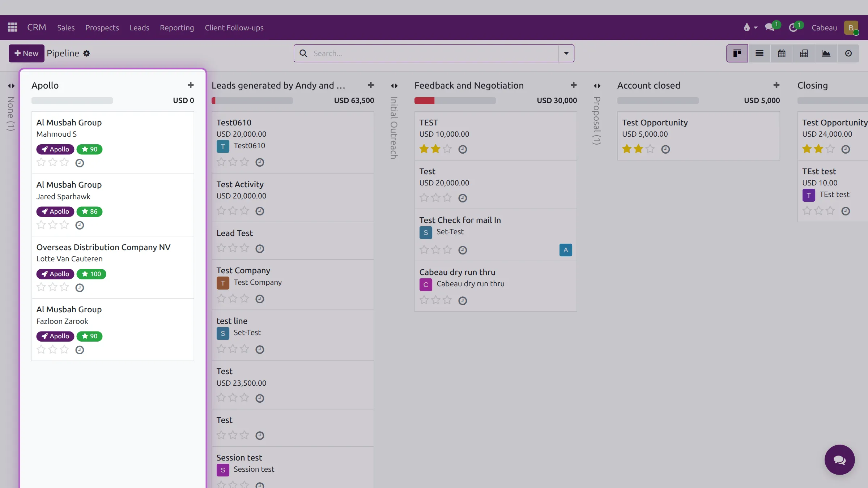Switch to pivot table view icon
The height and width of the screenshot is (488, 868).
click(804, 53)
